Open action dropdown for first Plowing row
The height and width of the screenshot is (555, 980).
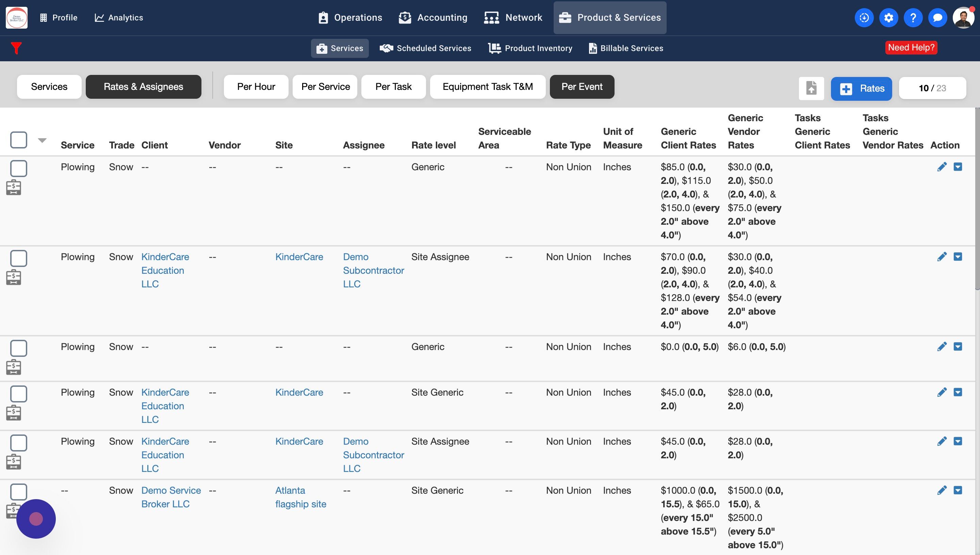point(958,167)
